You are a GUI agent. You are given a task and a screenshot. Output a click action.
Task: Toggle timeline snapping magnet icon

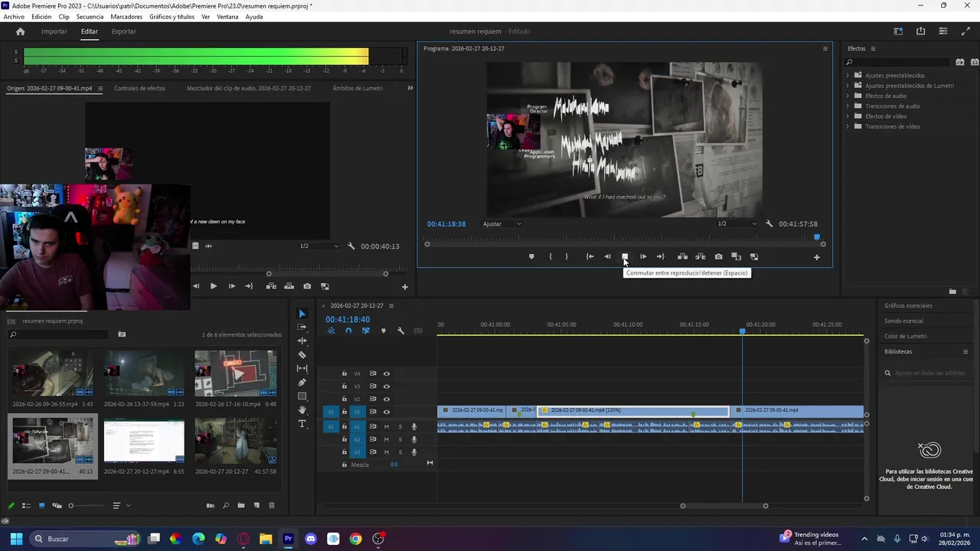(348, 331)
